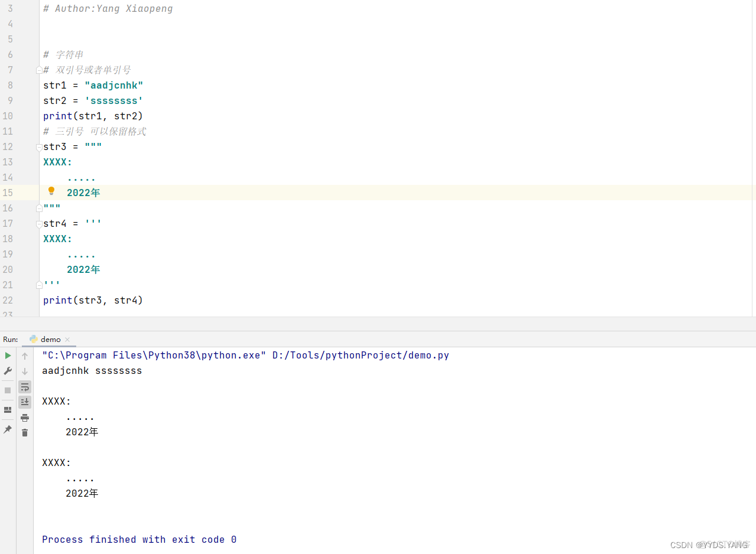Click console output aadjcnhk ssssssss
This screenshot has width=756, height=554.
point(92,371)
